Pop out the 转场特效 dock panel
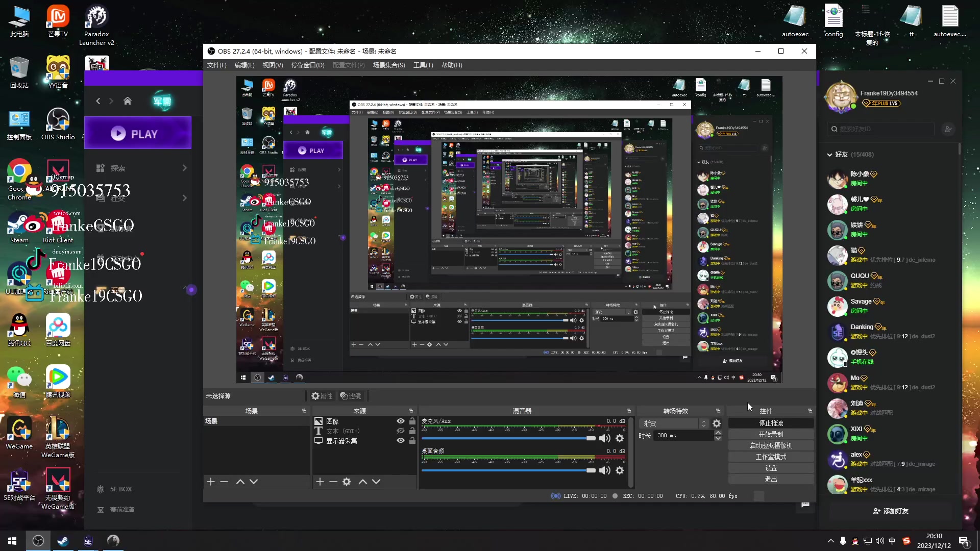Screen dimensions: 980x551 [718, 411]
